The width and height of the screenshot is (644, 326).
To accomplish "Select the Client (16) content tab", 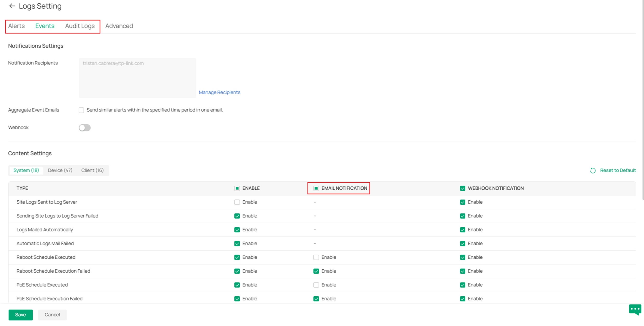I will tap(92, 171).
